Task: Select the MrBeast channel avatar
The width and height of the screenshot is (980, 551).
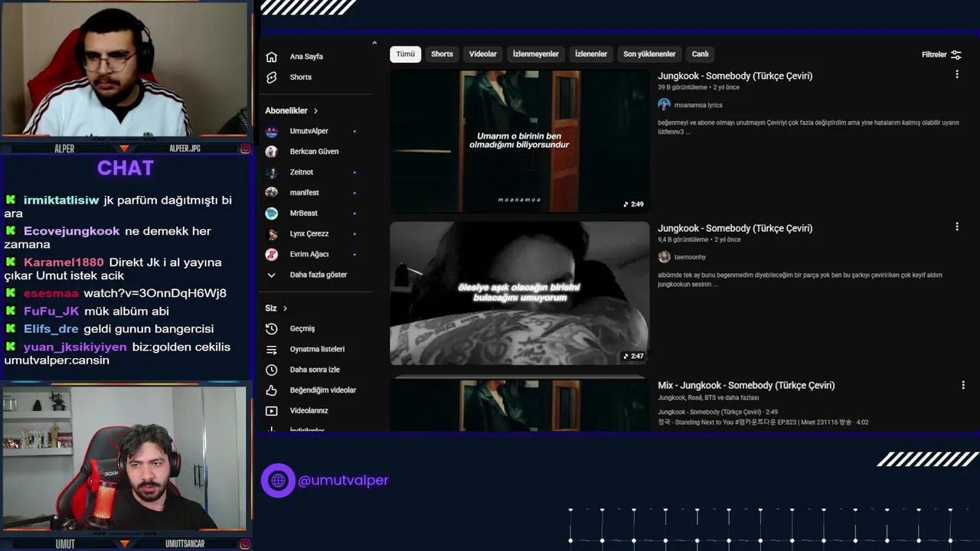Action: 271,214
